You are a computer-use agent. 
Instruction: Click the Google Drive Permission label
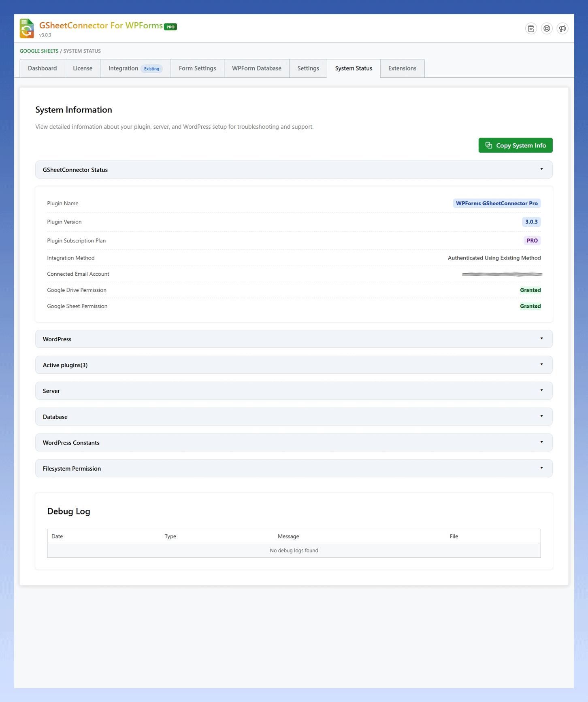(x=77, y=290)
